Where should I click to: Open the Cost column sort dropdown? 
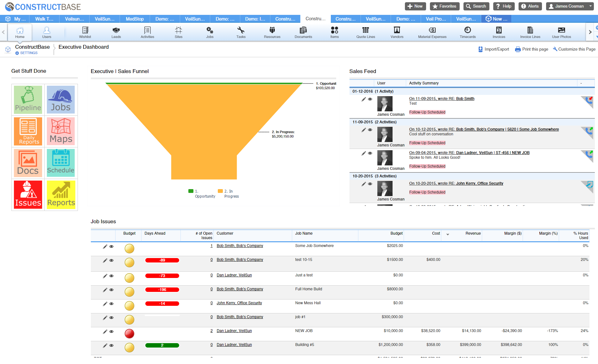click(448, 235)
